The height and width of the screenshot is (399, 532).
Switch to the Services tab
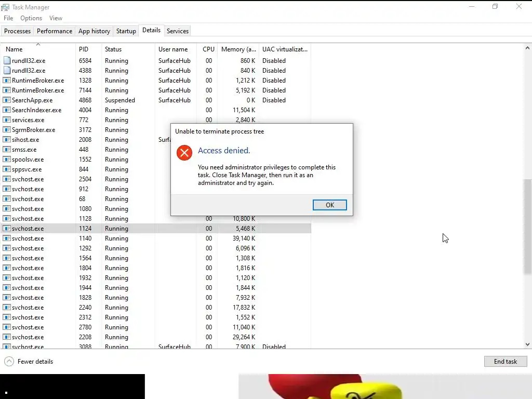178,31
